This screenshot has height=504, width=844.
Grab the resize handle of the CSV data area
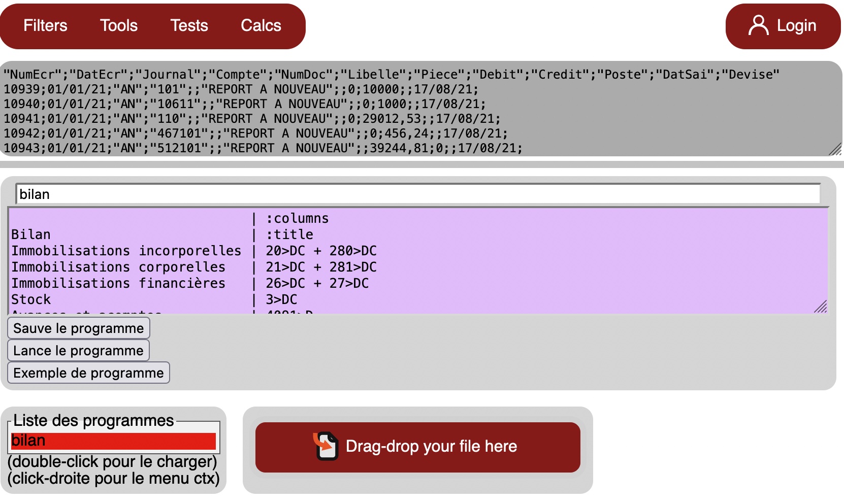point(834,149)
